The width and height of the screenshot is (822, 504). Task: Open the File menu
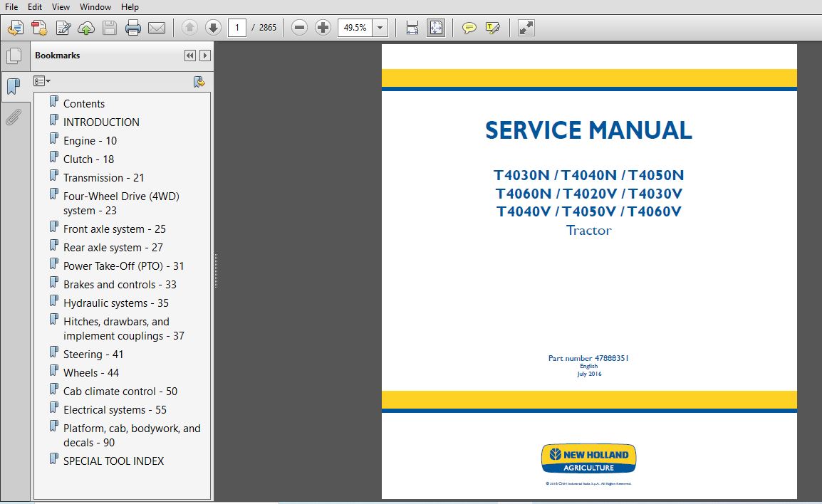11,7
